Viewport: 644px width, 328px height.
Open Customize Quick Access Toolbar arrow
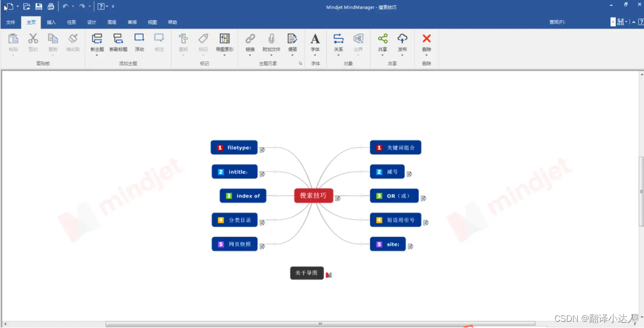113,7
